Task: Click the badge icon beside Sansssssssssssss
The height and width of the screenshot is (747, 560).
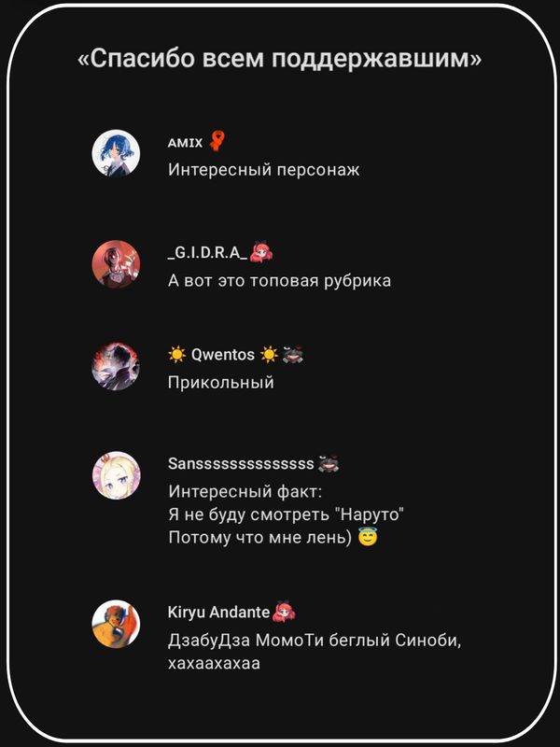Action: tap(329, 463)
